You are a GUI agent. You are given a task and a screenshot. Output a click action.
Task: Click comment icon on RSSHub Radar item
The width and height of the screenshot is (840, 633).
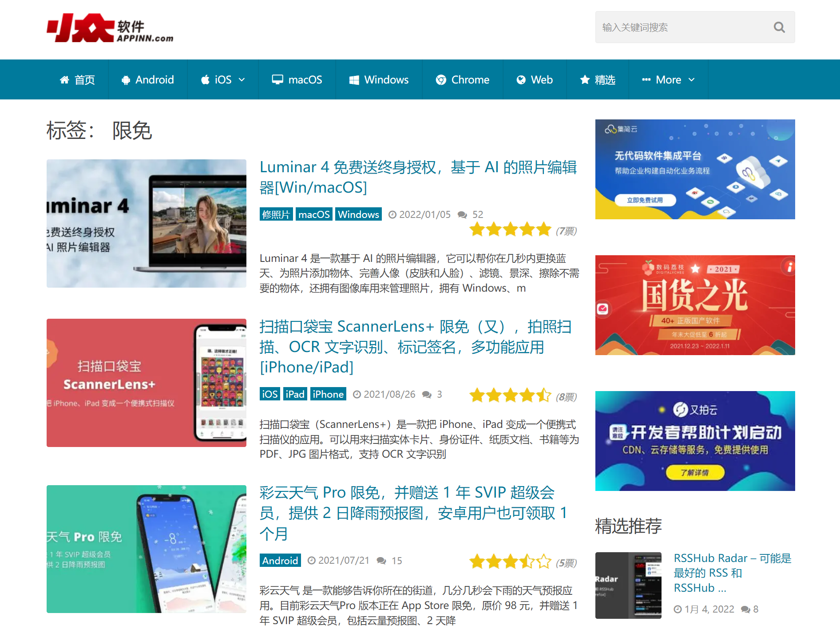745,609
